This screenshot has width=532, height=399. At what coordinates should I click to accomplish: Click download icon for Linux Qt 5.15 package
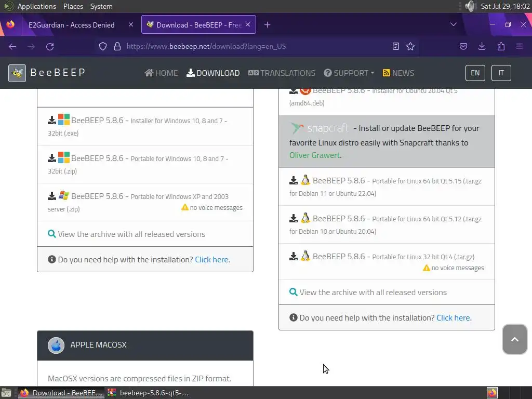[x=294, y=180]
